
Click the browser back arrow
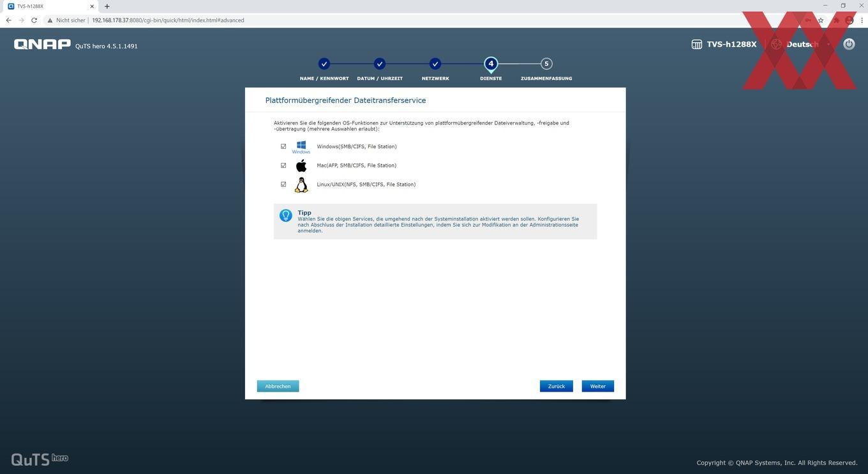[x=8, y=20]
